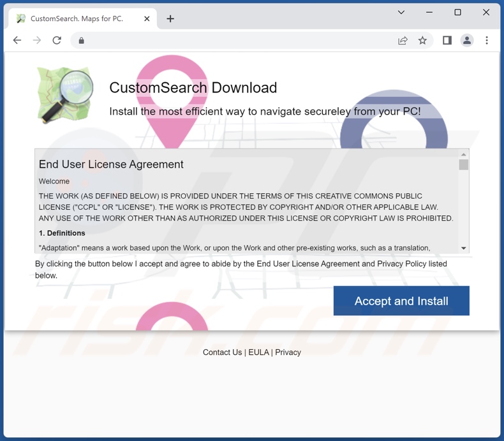This screenshot has height=441, width=504.
Task: Click the browser Back arrow
Action: coord(17,40)
